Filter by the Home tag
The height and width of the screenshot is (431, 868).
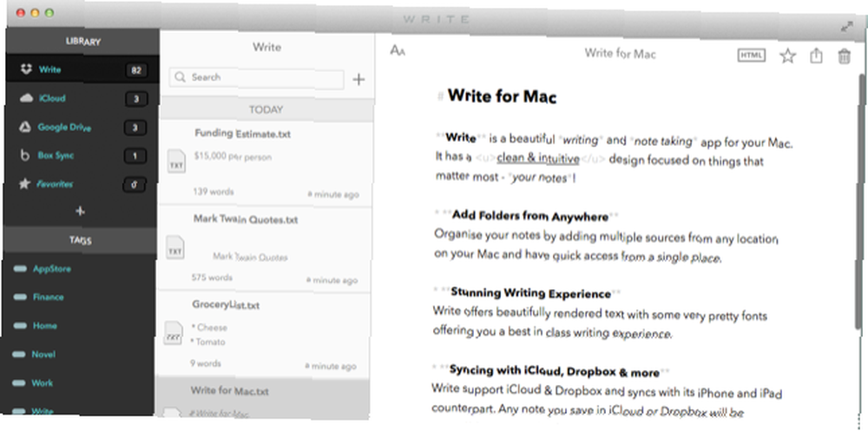pyautogui.click(x=45, y=326)
